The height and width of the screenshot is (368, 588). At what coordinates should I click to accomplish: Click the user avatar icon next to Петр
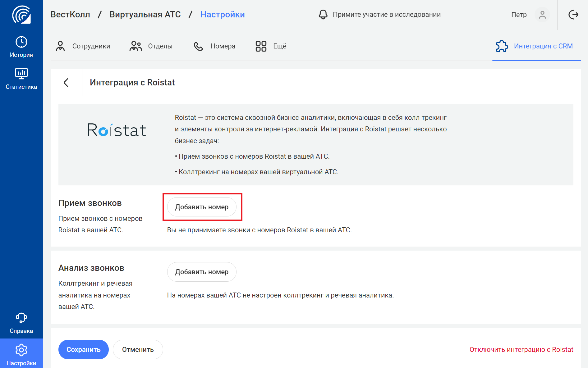(542, 15)
